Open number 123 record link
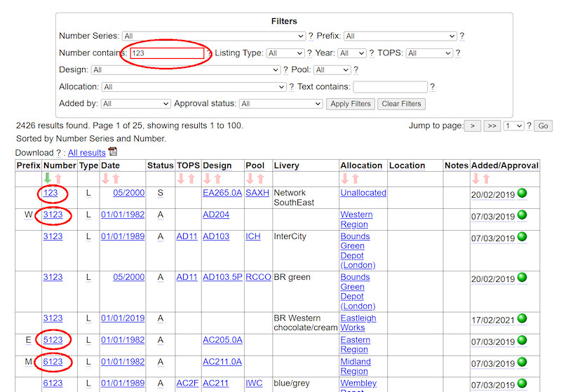The width and height of the screenshot is (561, 392). tap(50, 193)
